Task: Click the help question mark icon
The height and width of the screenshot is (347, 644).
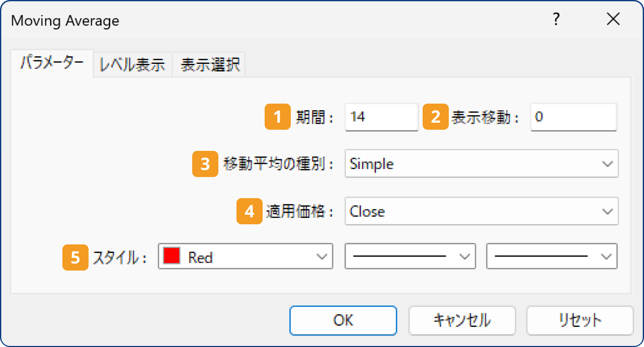Action: tap(555, 19)
